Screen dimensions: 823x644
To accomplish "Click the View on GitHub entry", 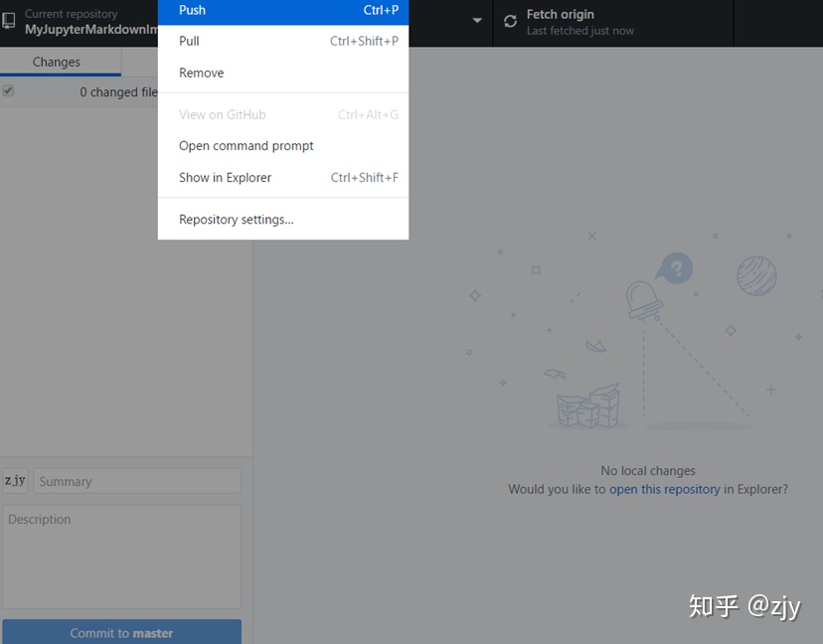I will (223, 114).
